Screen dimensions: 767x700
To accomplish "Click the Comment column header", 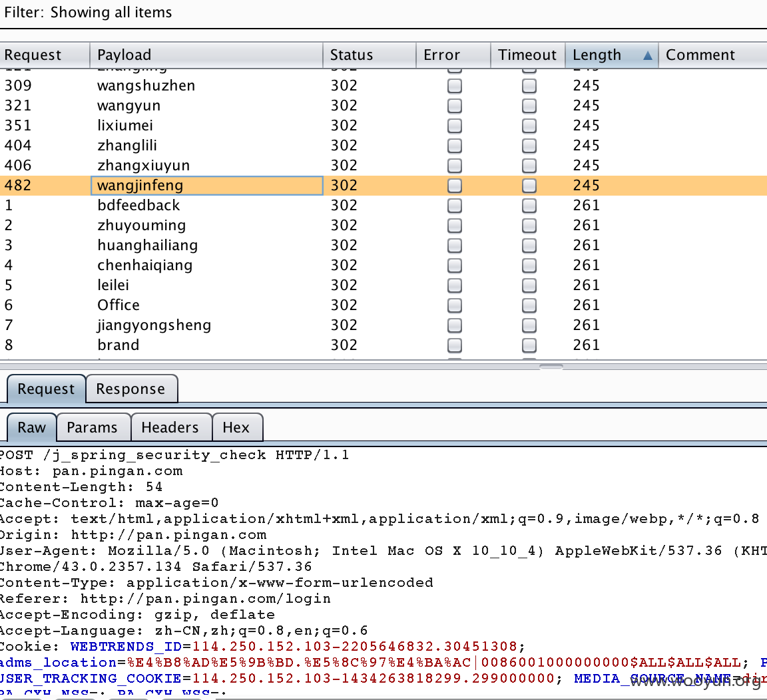I will click(712, 55).
